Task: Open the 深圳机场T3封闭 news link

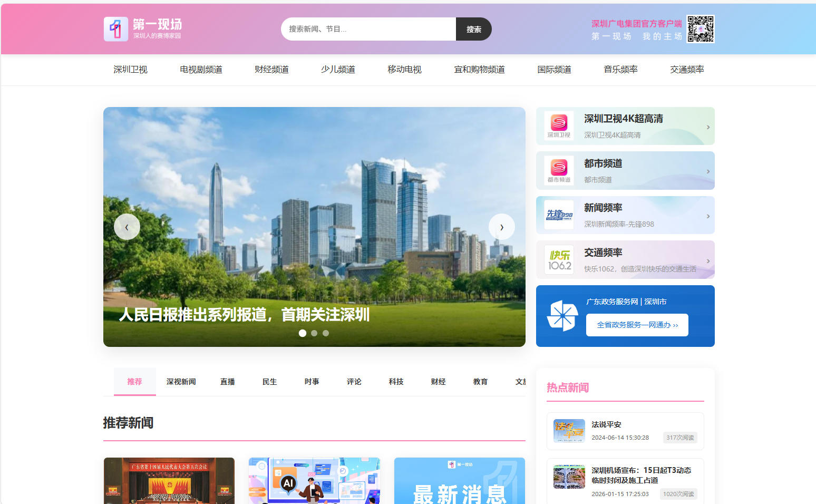Action: [641, 475]
